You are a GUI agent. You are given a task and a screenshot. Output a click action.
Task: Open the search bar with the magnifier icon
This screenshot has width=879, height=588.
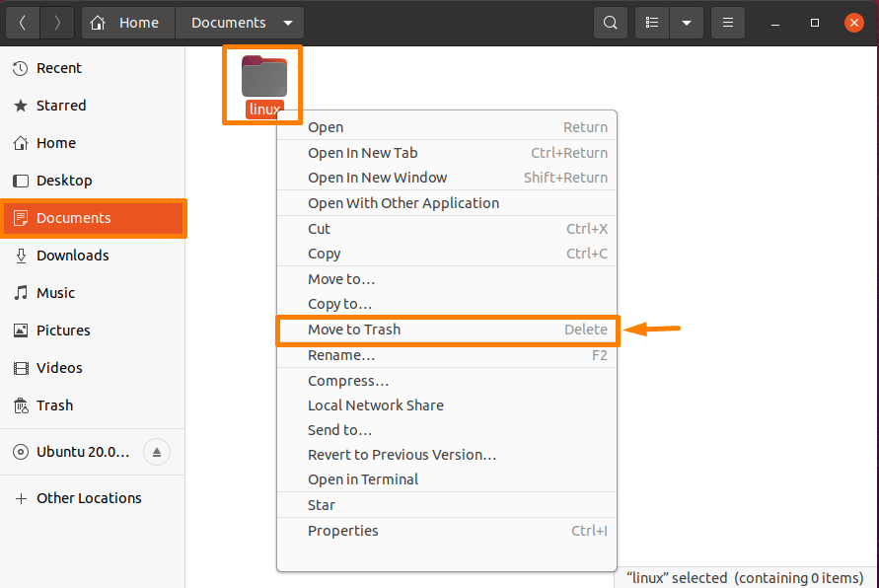(610, 22)
